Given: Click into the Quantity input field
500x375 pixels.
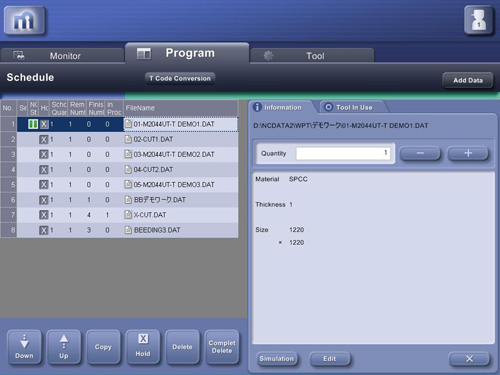Looking at the screenshot, I should [343, 153].
